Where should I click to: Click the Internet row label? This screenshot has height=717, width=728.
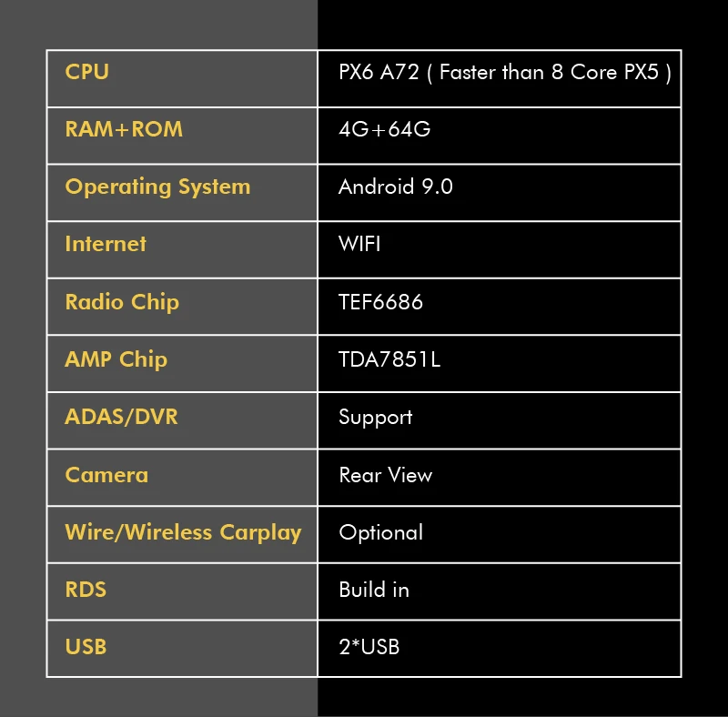click(106, 244)
